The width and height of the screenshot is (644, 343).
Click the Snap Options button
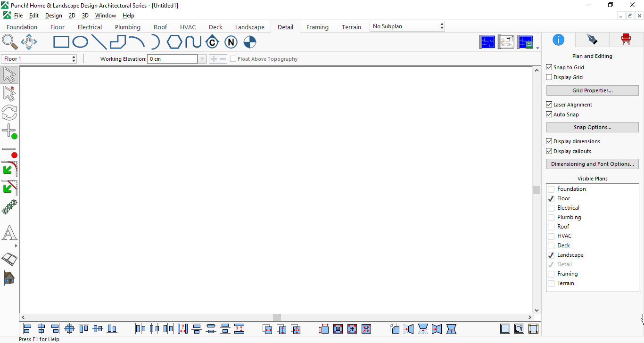pos(593,127)
